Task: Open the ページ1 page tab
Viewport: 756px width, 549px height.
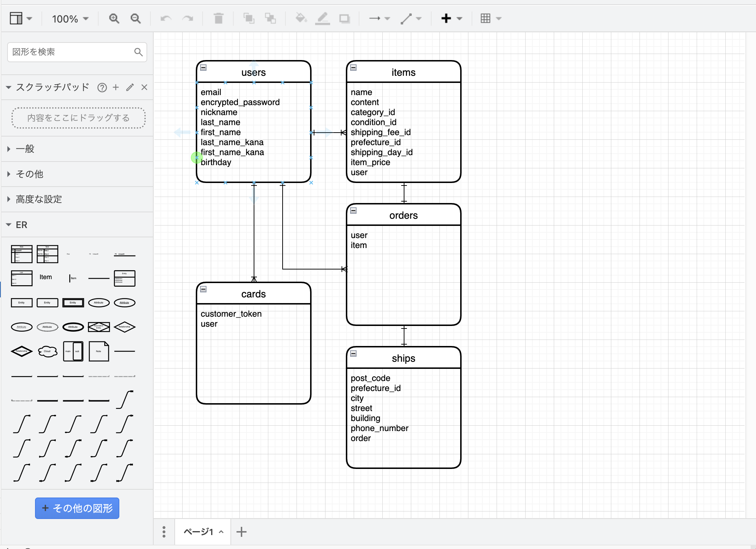Action: 199,532
